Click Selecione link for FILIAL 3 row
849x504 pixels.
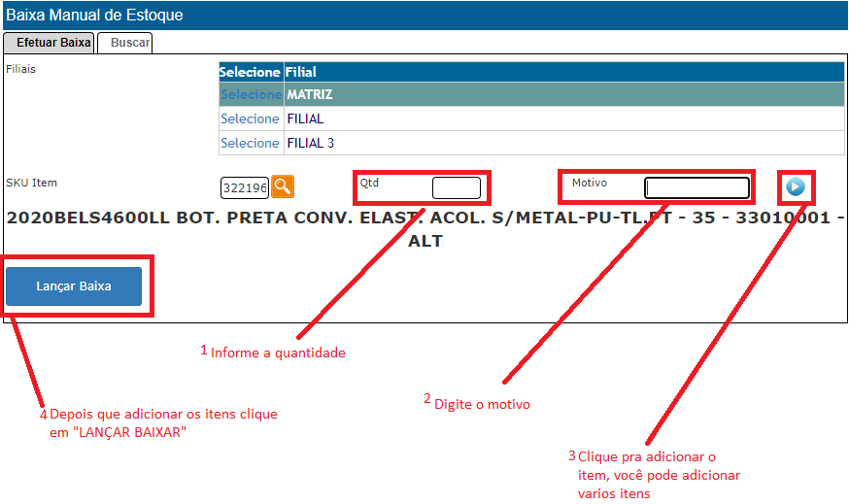pyautogui.click(x=250, y=143)
